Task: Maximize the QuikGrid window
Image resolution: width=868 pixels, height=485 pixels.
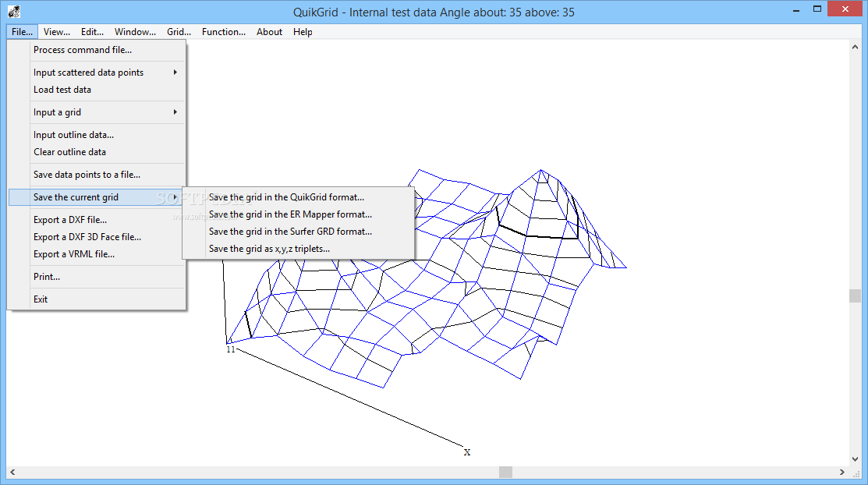Action: tap(817, 9)
